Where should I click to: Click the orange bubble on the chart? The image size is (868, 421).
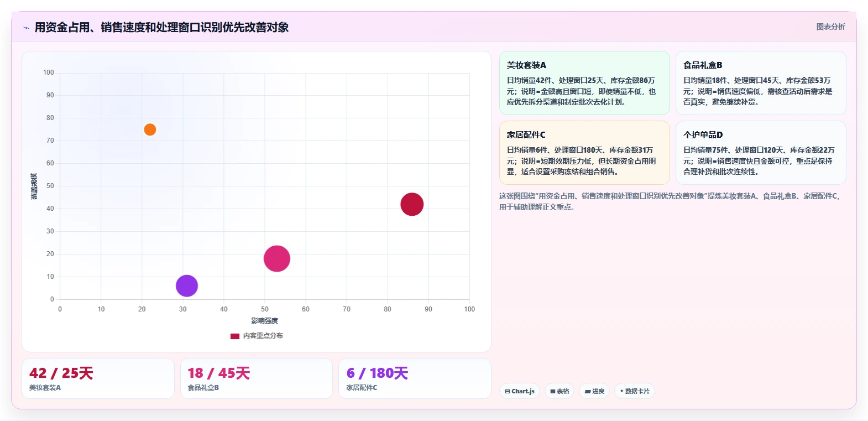150,129
